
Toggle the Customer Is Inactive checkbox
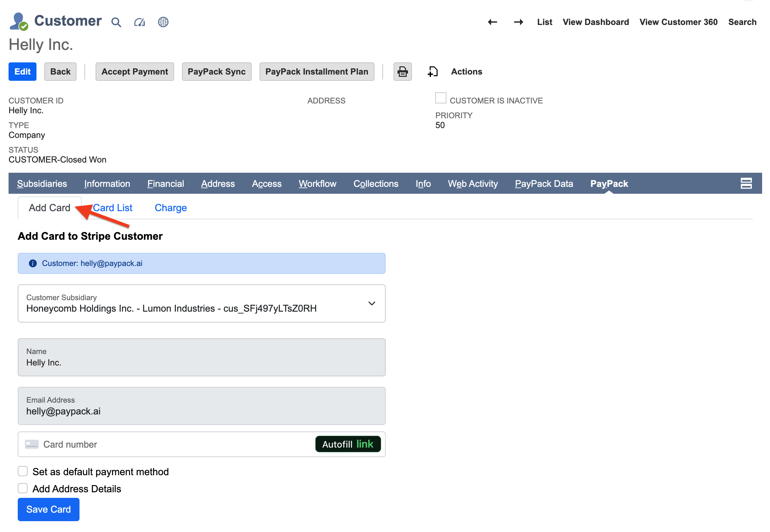tap(441, 98)
